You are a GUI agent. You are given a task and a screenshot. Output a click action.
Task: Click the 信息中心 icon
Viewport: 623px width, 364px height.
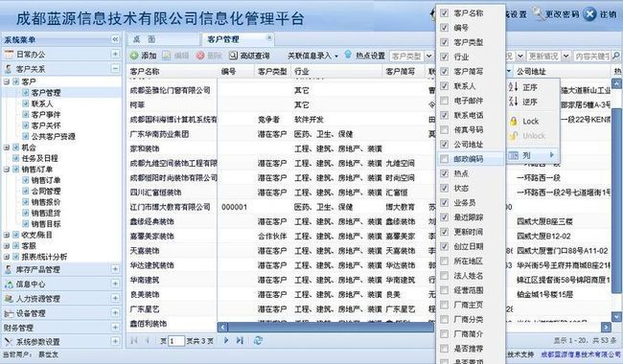tap(9, 284)
